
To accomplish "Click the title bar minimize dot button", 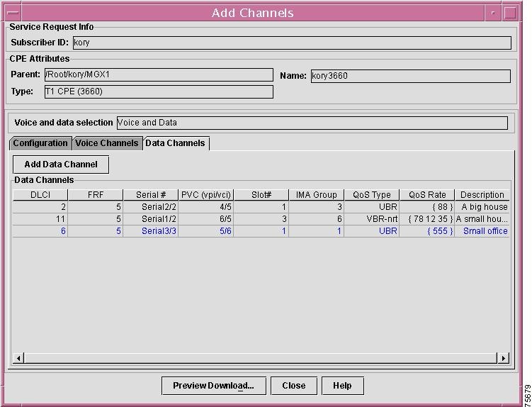I will (x=493, y=13).
